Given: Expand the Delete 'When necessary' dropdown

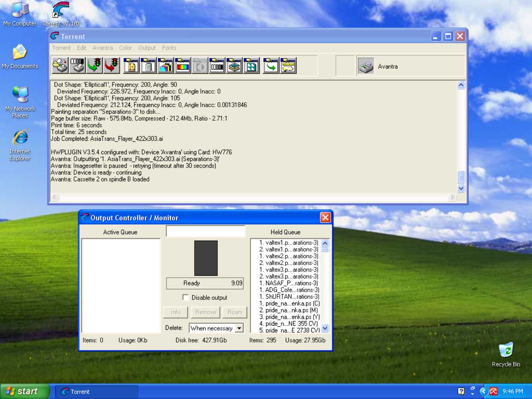Looking at the screenshot, I should [x=239, y=328].
